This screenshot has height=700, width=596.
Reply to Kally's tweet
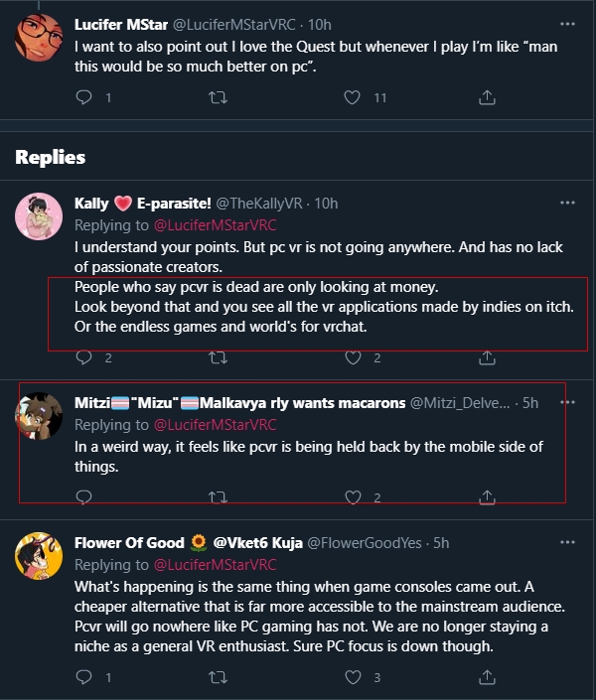tap(84, 357)
